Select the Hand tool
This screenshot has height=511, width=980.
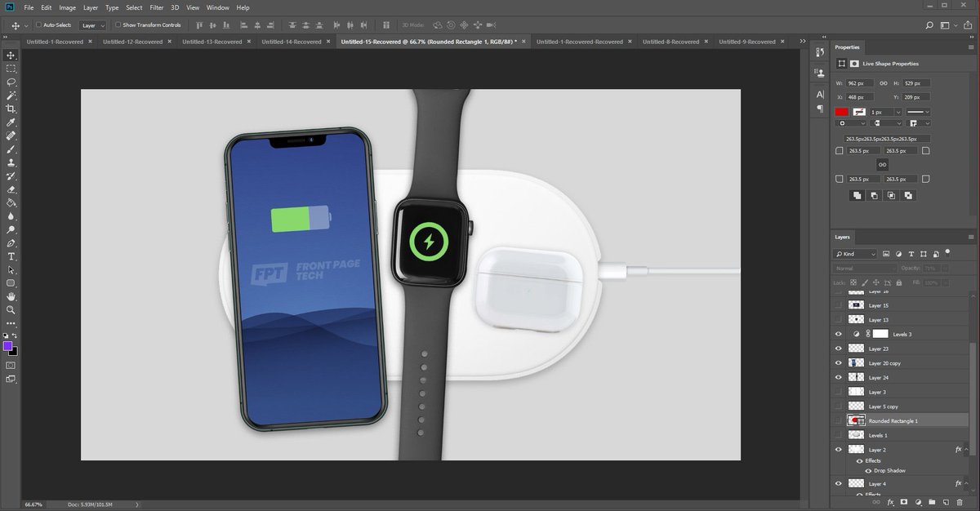pos(11,296)
